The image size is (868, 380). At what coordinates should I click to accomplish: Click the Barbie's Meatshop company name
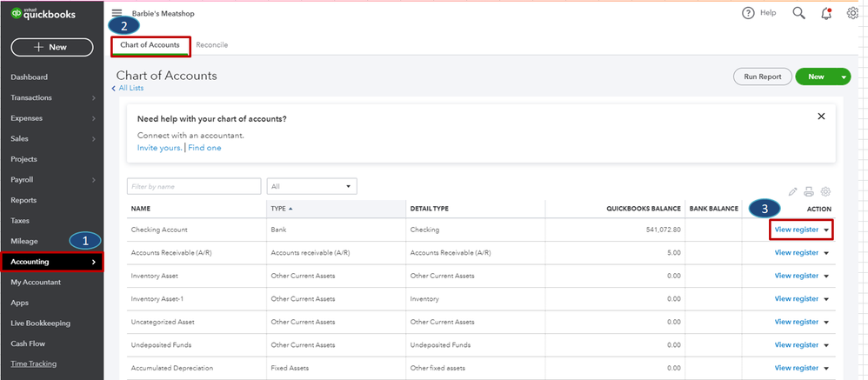pyautogui.click(x=164, y=13)
